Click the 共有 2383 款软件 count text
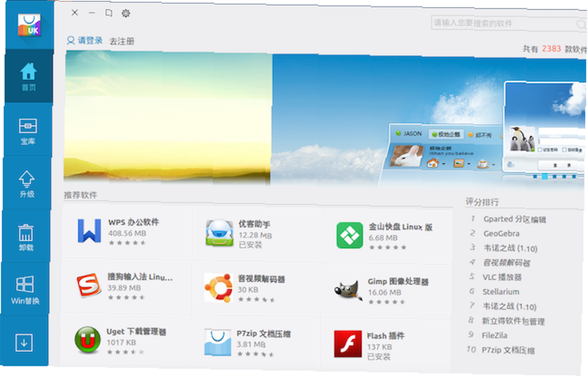 pyautogui.click(x=554, y=49)
